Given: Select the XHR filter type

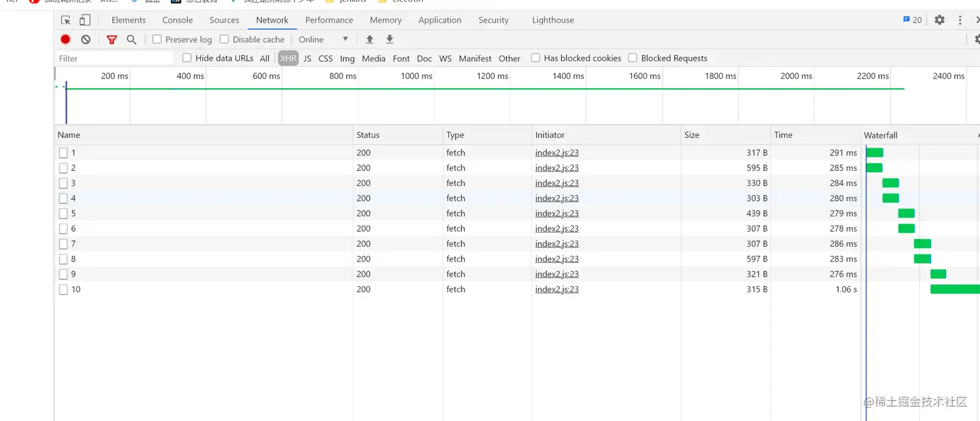Looking at the screenshot, I should coord(288,58).
